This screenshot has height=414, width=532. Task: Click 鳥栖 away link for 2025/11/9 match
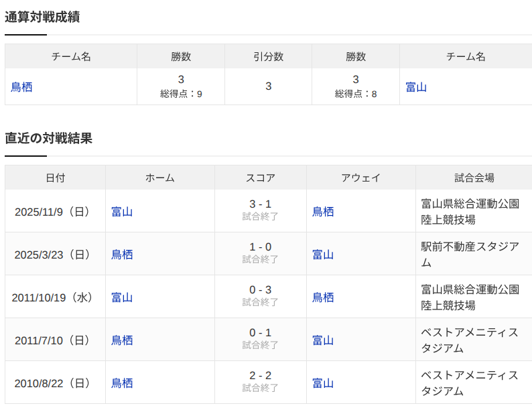(x=323, y=212)
